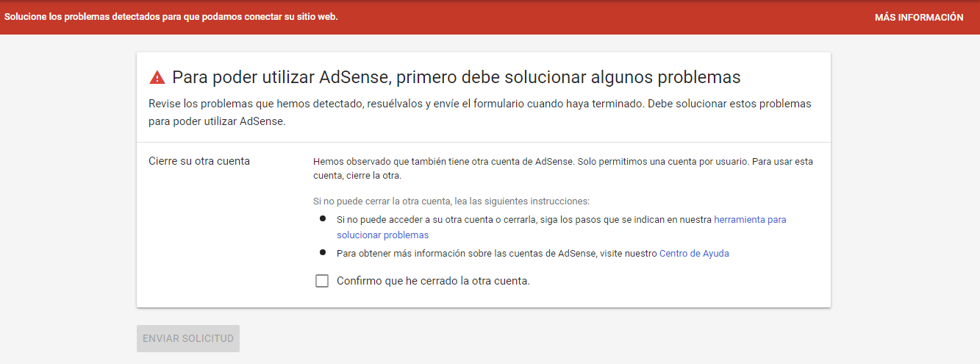
Task: Visit the 'Centro de Ayuda' link
Action: coord(694,254)
